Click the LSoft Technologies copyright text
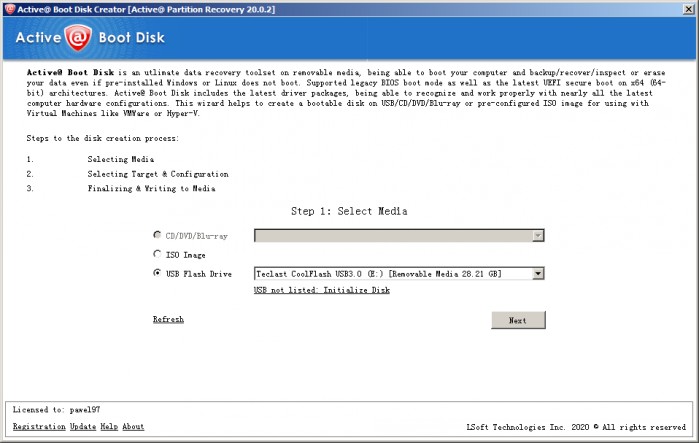The width and height of the screenshot is (699, 443). point(576,427)
